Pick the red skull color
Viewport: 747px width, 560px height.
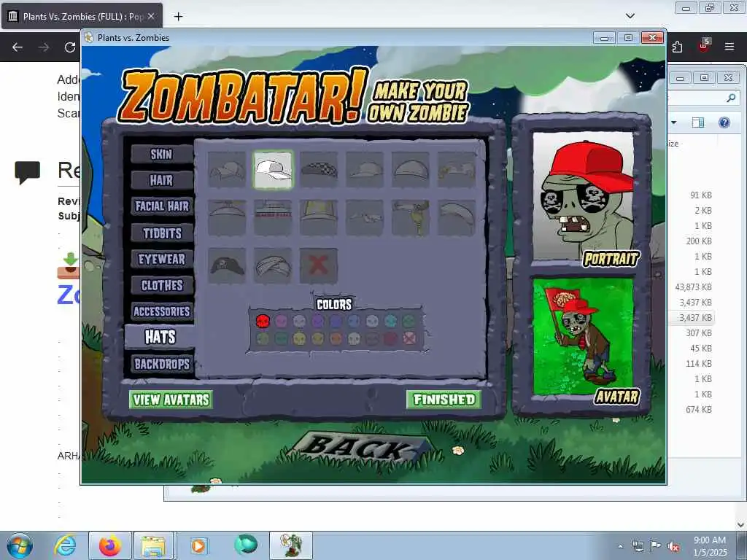263,321
